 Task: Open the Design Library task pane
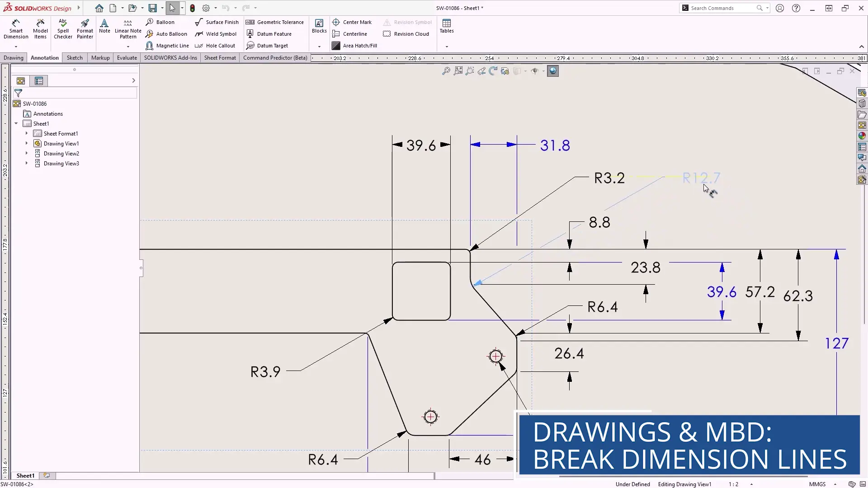click(x=863, y=103)
